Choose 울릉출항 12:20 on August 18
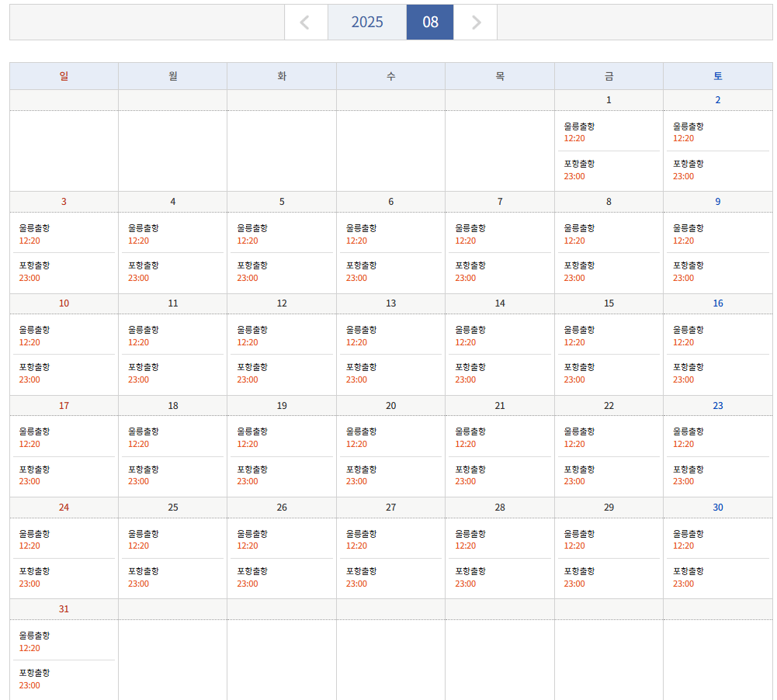Screen dimensions: 777x700 pos(143,438)
